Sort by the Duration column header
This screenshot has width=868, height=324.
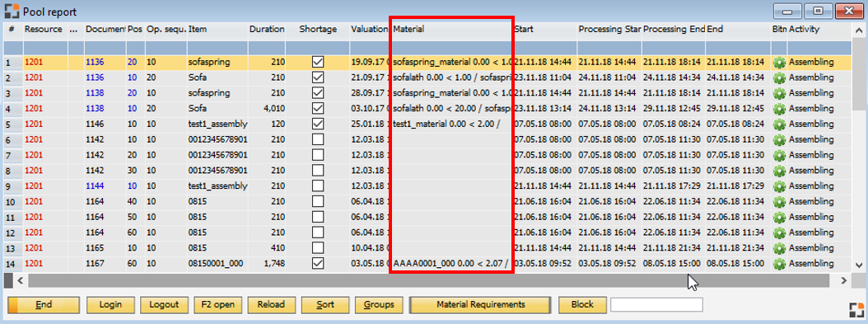pos(267,30)
